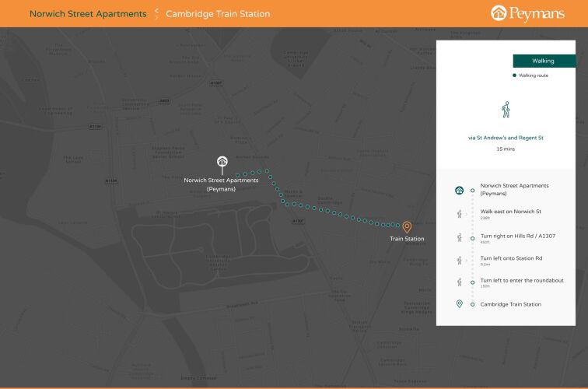This screenshot has width=588, height=389.
Task: Click the orange Train Station map marker
Action: point(407,227)
